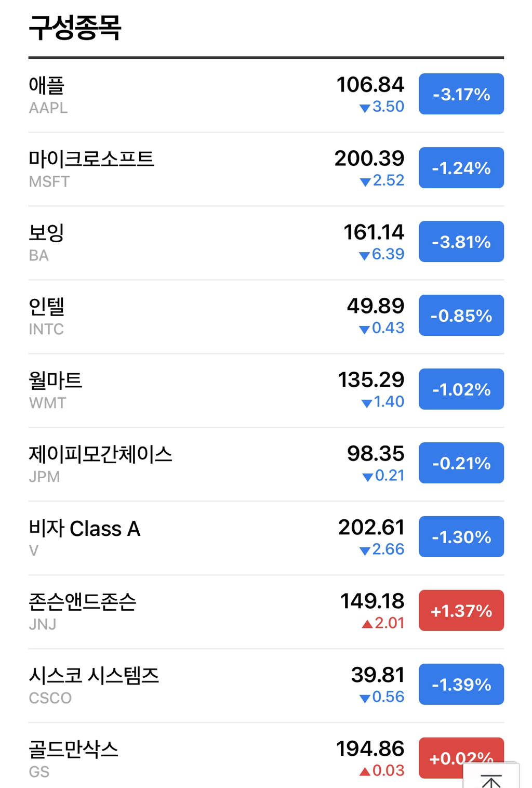
Task: Open 제이피모간체이스 JPM stock page
Action: 100,455
